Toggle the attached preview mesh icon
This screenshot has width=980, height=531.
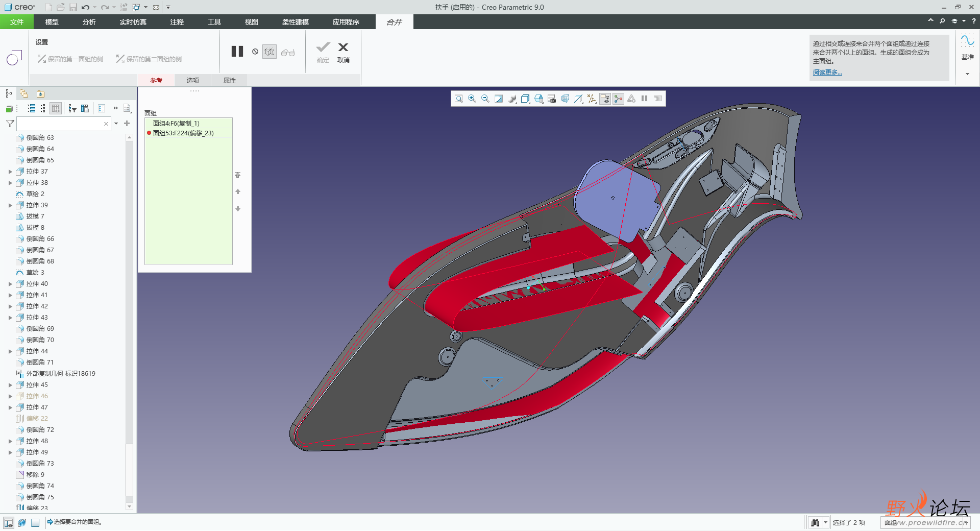pos(269,52)
